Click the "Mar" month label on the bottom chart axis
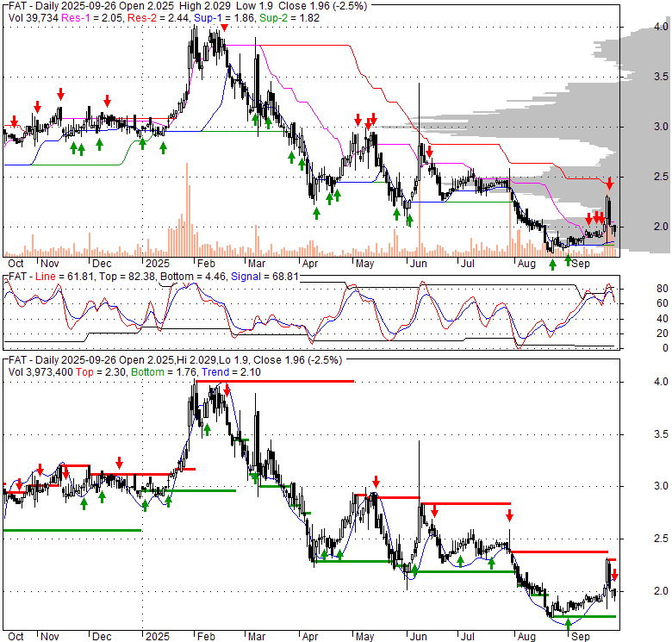The height and width of the screenshot is (642, 672). point(257,637)
